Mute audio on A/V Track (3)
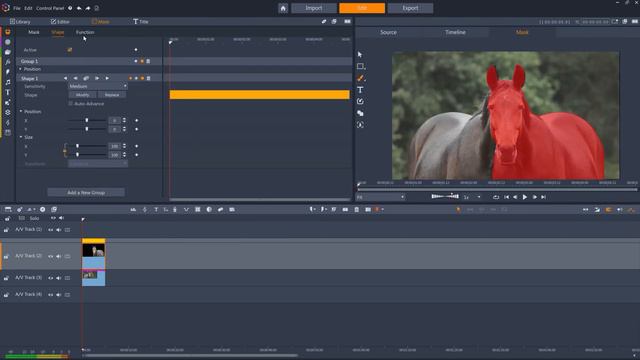 58,278
